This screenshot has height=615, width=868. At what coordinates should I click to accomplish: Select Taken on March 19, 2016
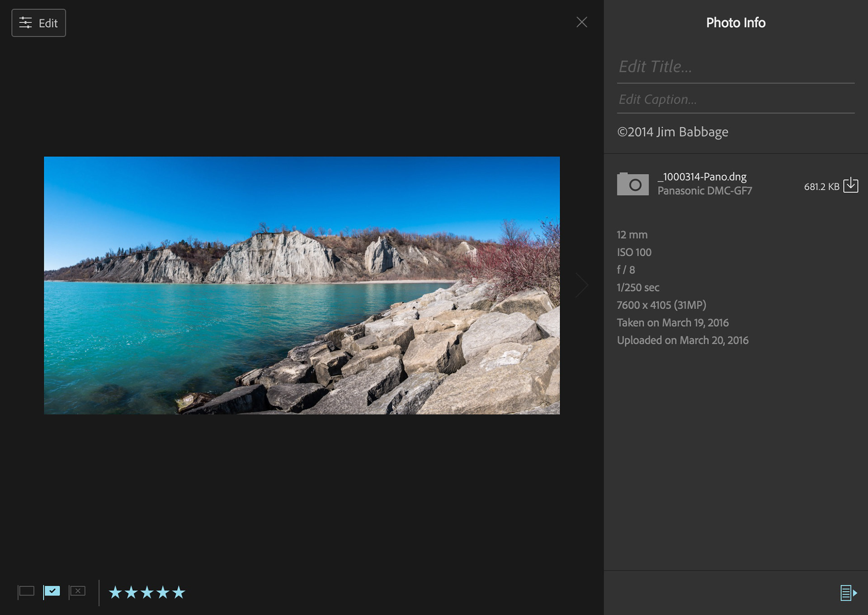[x=673, y=323]
